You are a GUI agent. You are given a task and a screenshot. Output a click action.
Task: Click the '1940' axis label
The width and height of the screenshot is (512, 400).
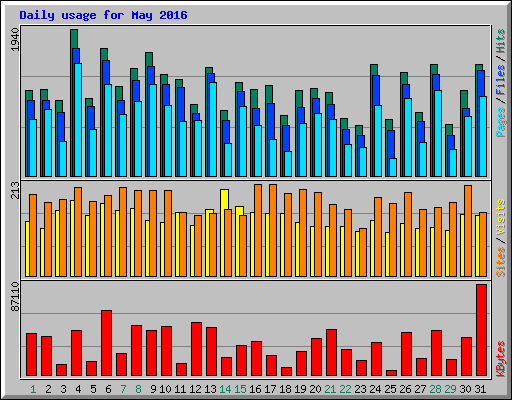tap(15, 40)
